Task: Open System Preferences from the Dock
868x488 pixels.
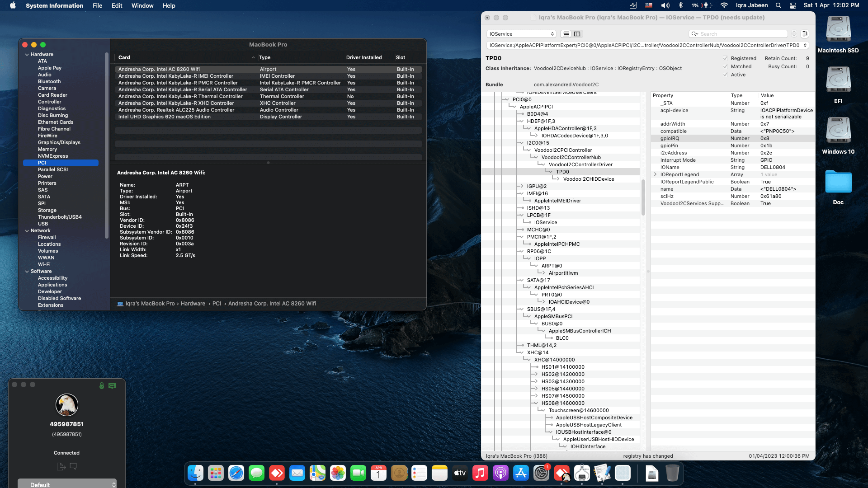Action: coord(541,473)
